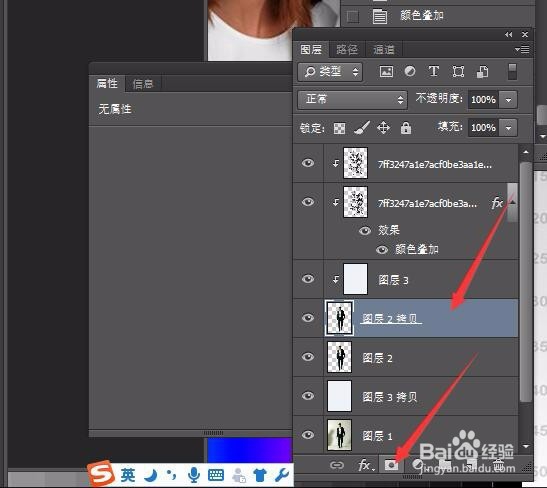Screen dimensions: 547x488
Task: Open Sogou skin shop with shirt icon
Action: 260,475
